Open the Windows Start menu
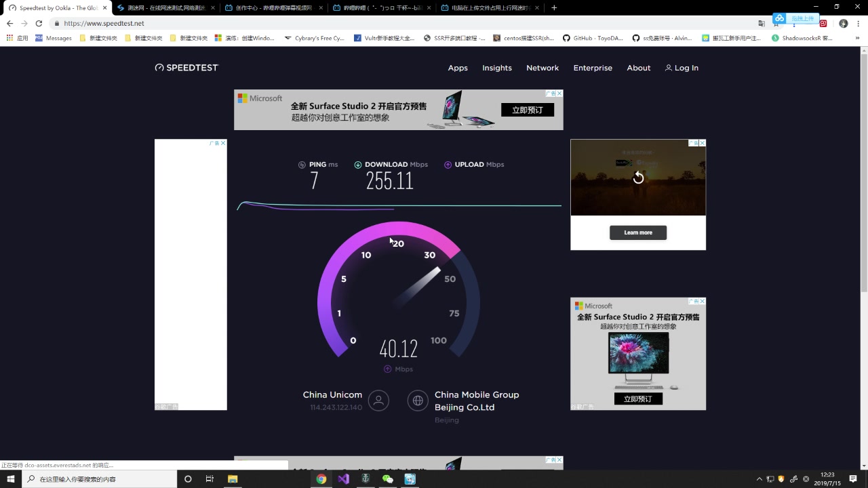The height and width of the screenshot is (488, 868). coord(11,479)
